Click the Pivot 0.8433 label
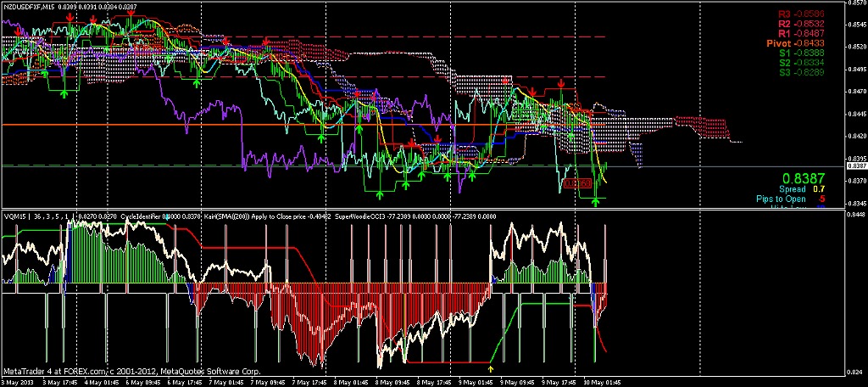The width and height of the screenshot is (868, 387). coord(795,43)
